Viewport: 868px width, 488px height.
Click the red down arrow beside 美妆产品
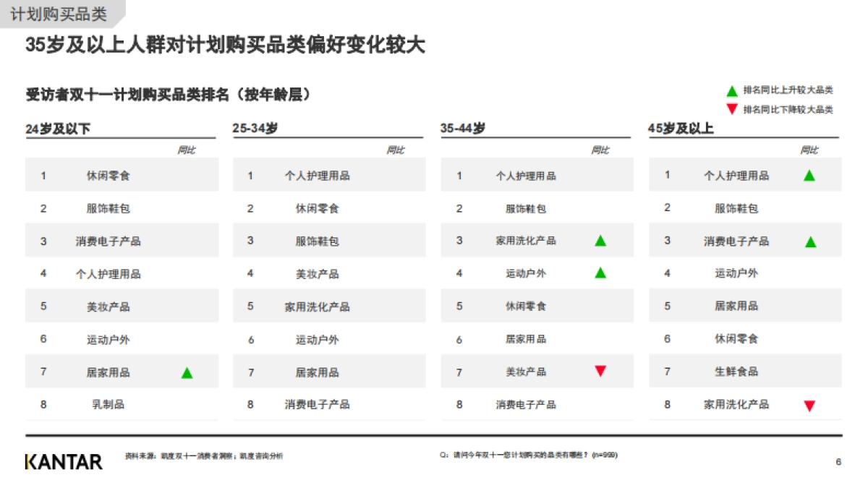(x=600, y=371)
